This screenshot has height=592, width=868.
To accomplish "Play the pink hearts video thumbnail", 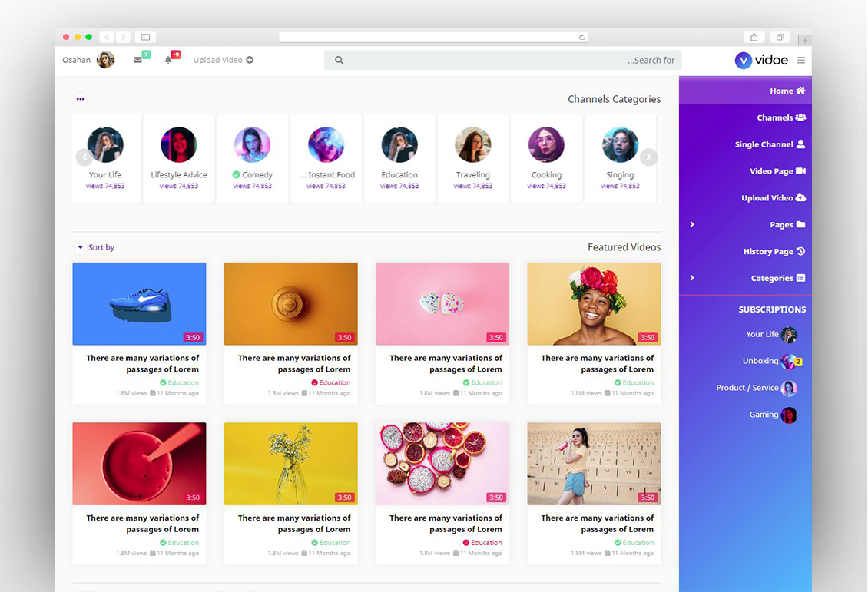I will tap(442, 304).
